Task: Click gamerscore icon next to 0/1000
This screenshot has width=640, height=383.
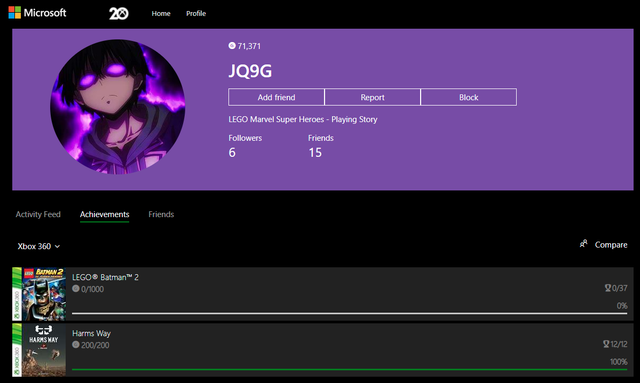Action: tap(76, 289)
